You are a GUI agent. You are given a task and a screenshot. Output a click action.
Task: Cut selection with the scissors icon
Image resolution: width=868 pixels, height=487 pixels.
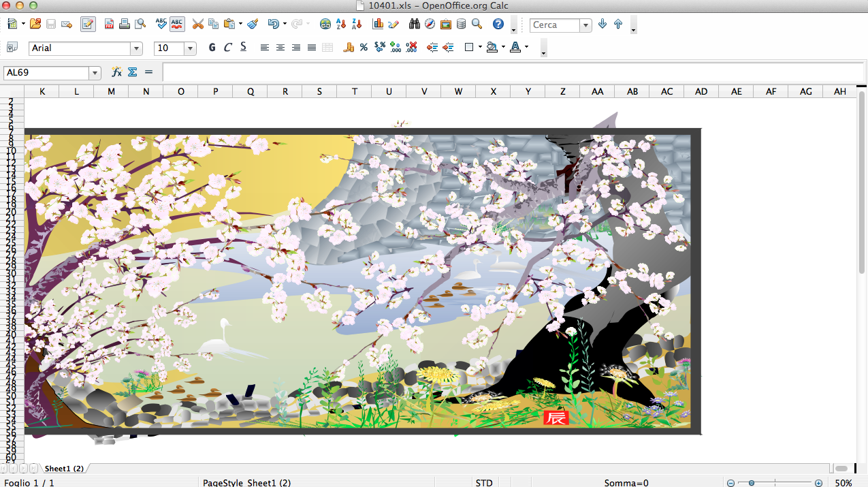[198, 25]
